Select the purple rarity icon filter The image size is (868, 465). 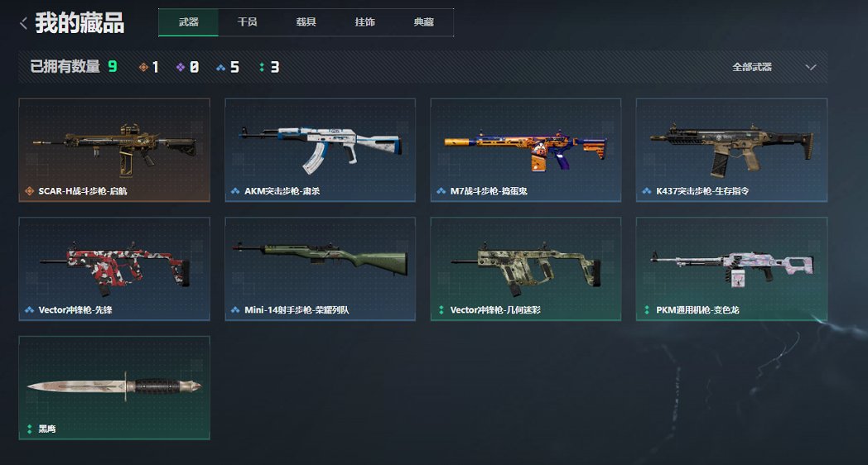181,68
